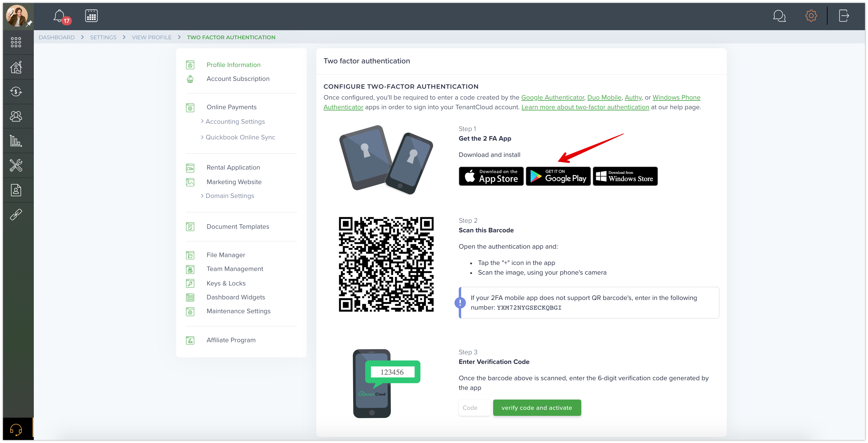Click the Online Payments menu icon
This screenshot has height=443, width=868.
[x=190, y=108]
